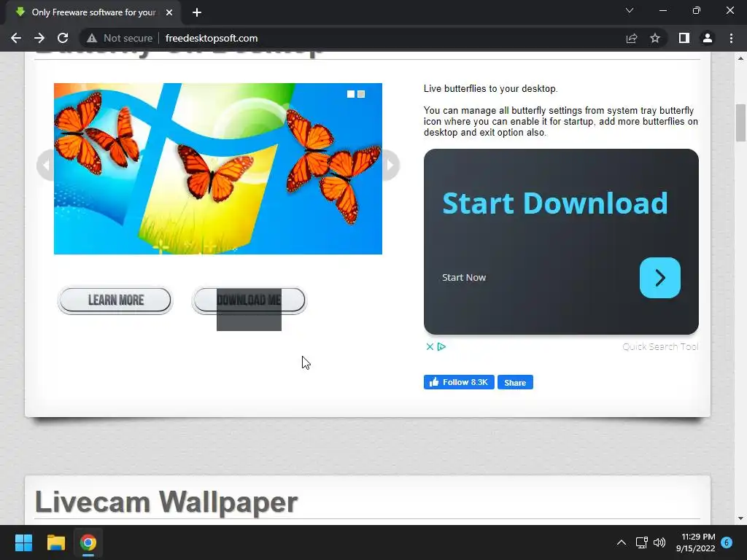
Task: Click Start Now text in the ad
Action: pyautogui.click(x=464, y=278)
